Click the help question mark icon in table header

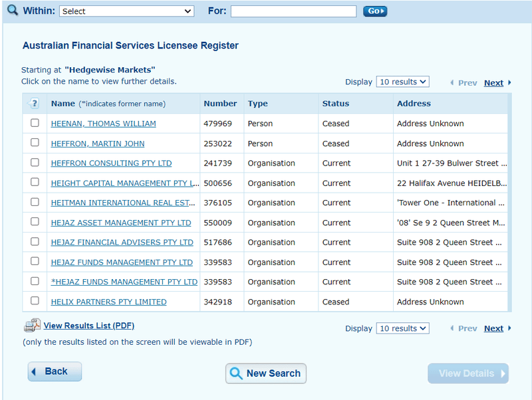pos(34,104)
